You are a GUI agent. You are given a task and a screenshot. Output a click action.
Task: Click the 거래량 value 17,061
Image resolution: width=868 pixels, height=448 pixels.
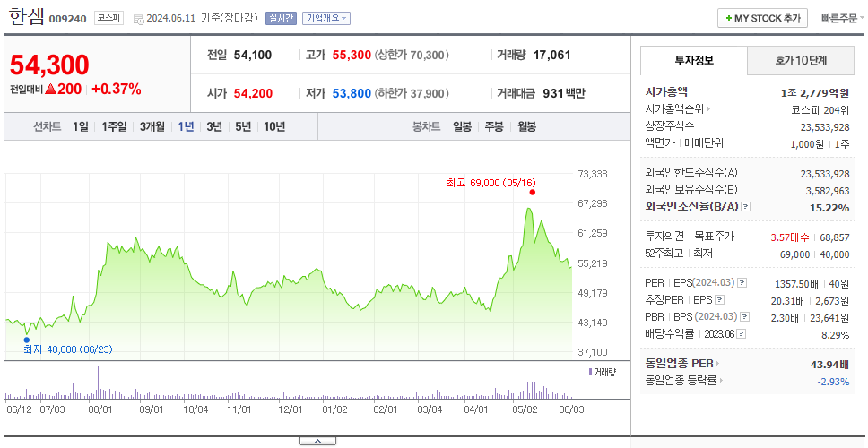click(x=551, y=56)
